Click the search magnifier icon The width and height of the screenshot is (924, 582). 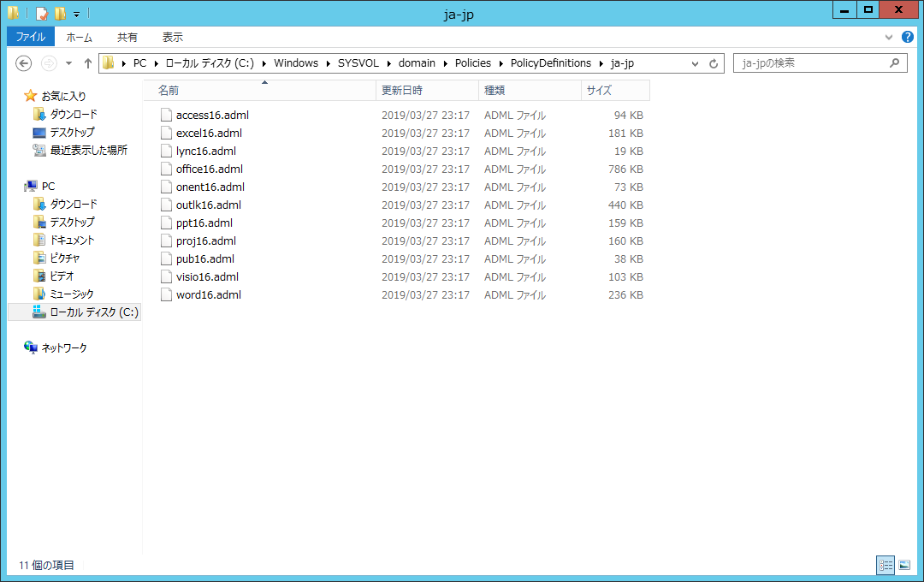click(895, 62)
